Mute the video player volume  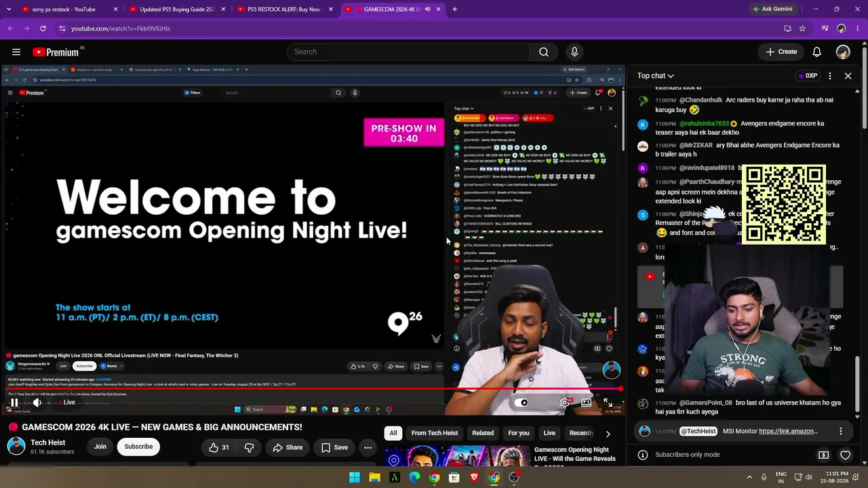coord(37,403)
